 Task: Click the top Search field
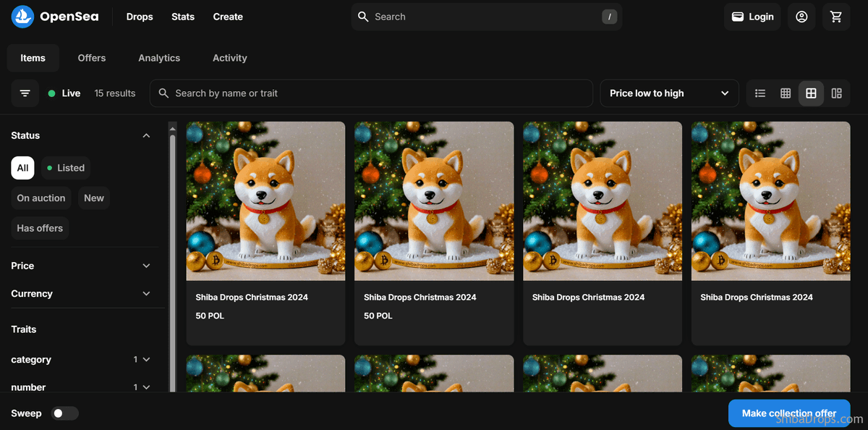(x=487, y=17)
